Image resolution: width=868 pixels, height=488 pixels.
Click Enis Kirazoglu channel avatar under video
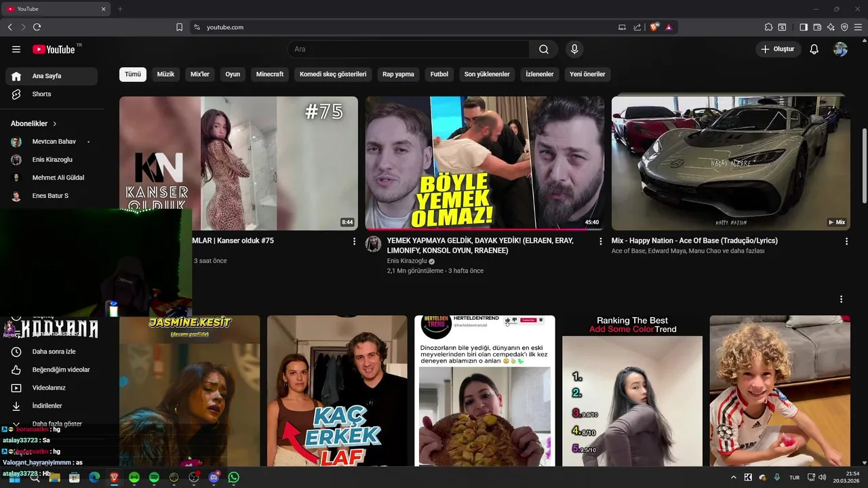pos(374,244)
